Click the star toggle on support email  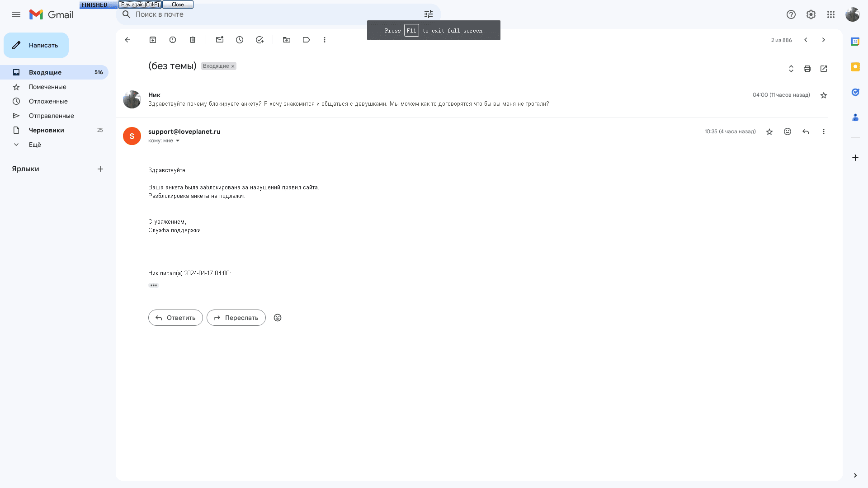click(769, 131)
